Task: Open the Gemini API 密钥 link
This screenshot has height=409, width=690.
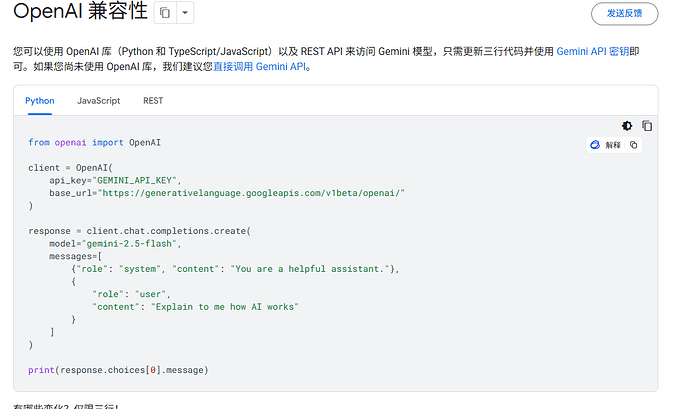Action: pyautogui.click(x=593, y=52)
